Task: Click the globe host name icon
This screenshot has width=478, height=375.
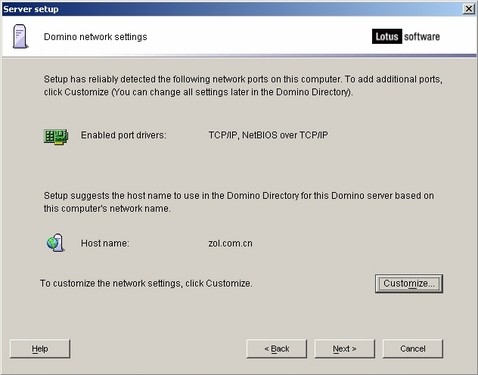Action: (55, 243)
